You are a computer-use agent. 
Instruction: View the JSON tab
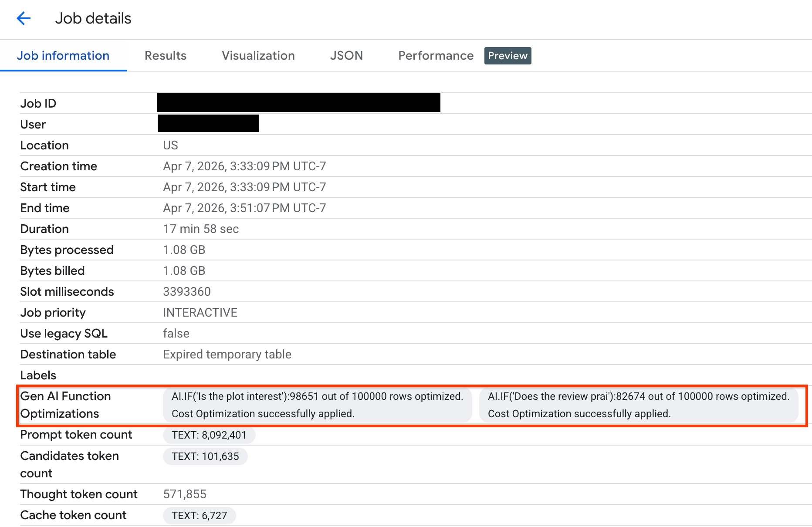346,55
